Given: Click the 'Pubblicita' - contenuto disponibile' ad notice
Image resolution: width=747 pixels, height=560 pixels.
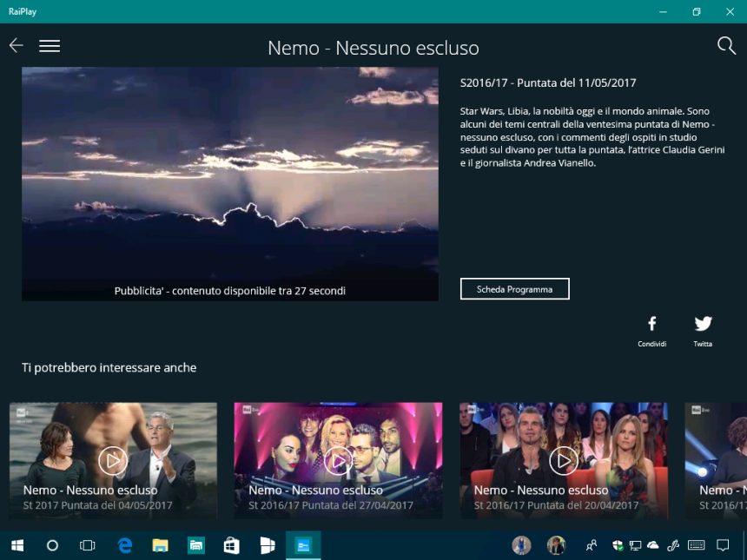Looking at the screenshot, I should pyautogui.click(x=229, y=291).
